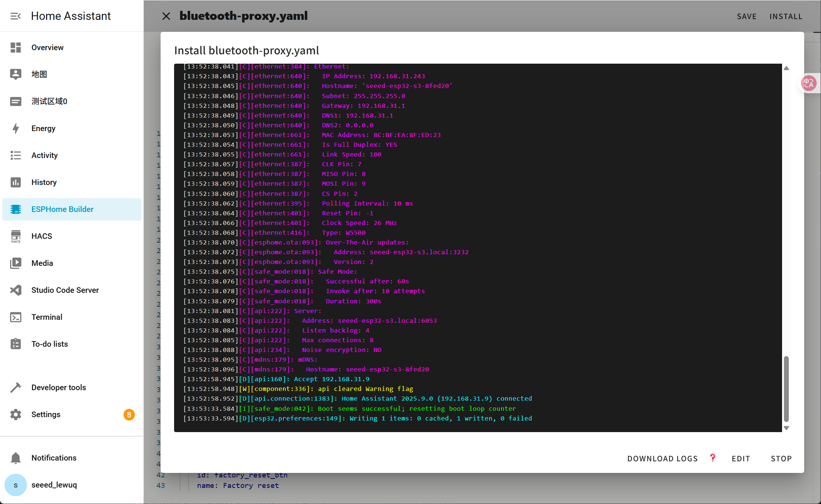Click the log scrollbar up arrow
821x504 pixels.
click(x=786, y=68)
